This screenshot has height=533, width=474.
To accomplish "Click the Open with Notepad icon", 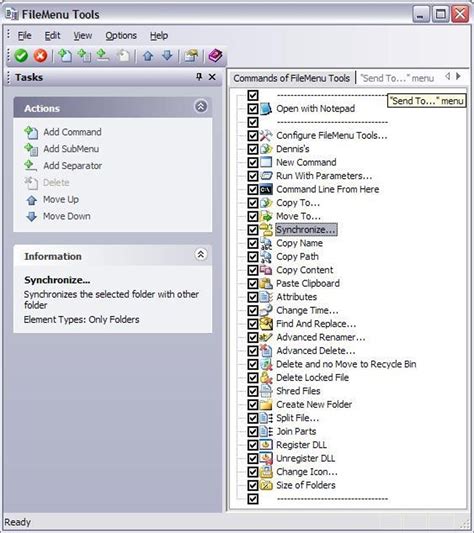I will pyautogui.click(x=266, y=109).
